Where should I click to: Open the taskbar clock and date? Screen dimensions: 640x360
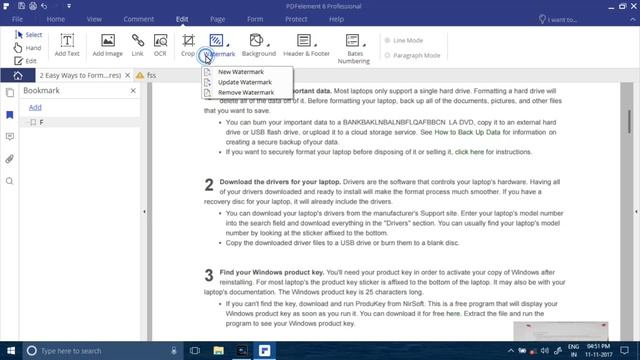tap(598, 351)
